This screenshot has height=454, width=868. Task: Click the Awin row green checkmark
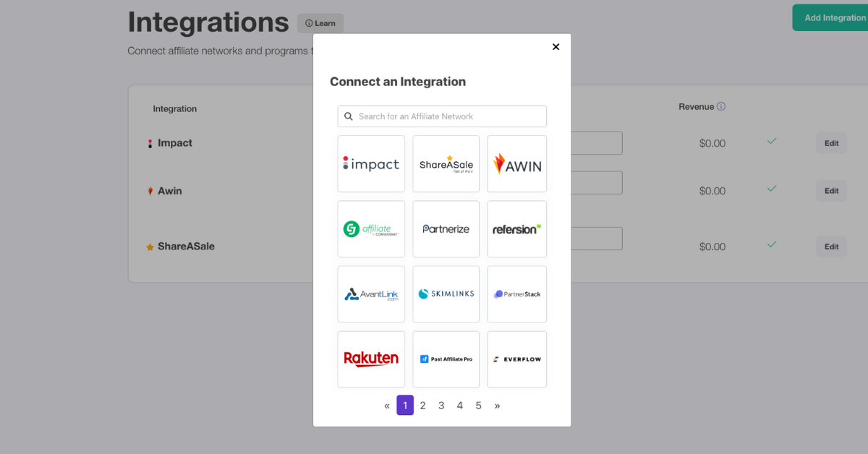[772, 189]
